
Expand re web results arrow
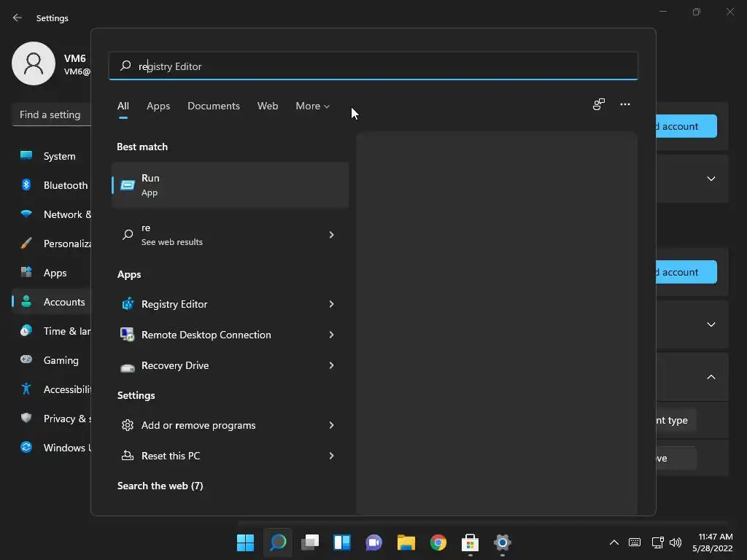pos(332,235)
